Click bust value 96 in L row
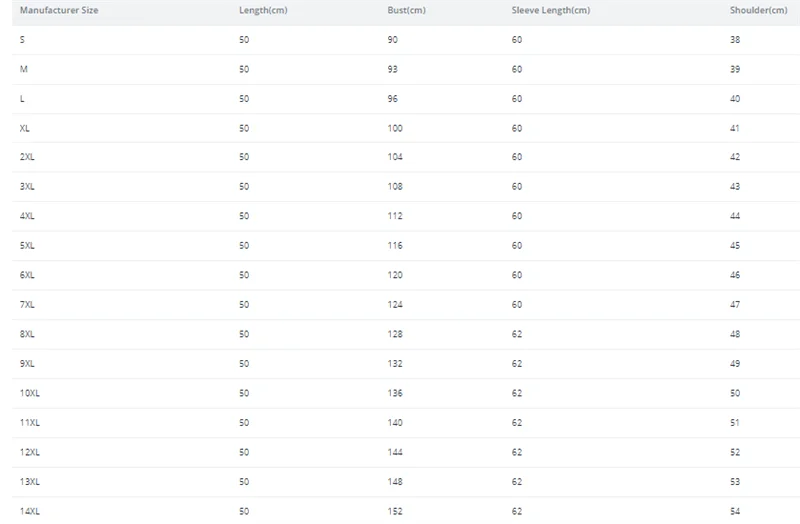This screenshot has width=800, height=524. click(392, 99)
